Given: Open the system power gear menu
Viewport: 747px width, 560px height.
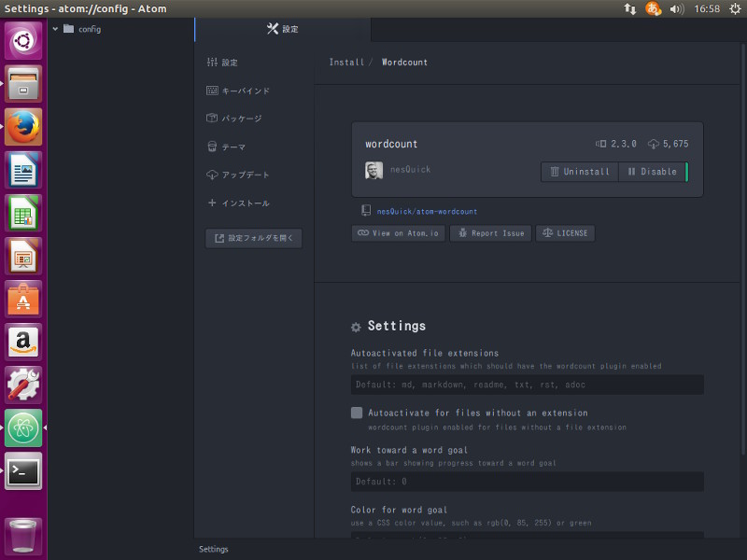Looking at the screenshot, I should click(x=735, y=8).
